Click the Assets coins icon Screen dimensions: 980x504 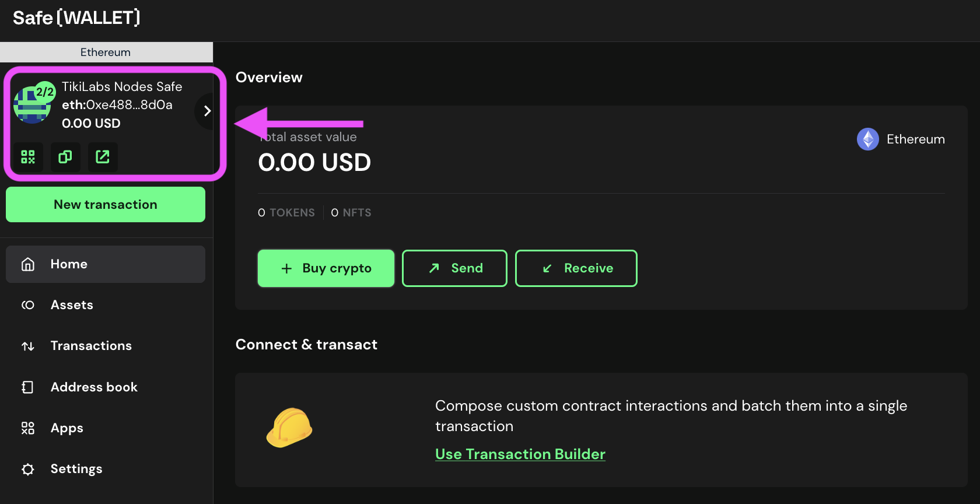[x=28, y=305]
